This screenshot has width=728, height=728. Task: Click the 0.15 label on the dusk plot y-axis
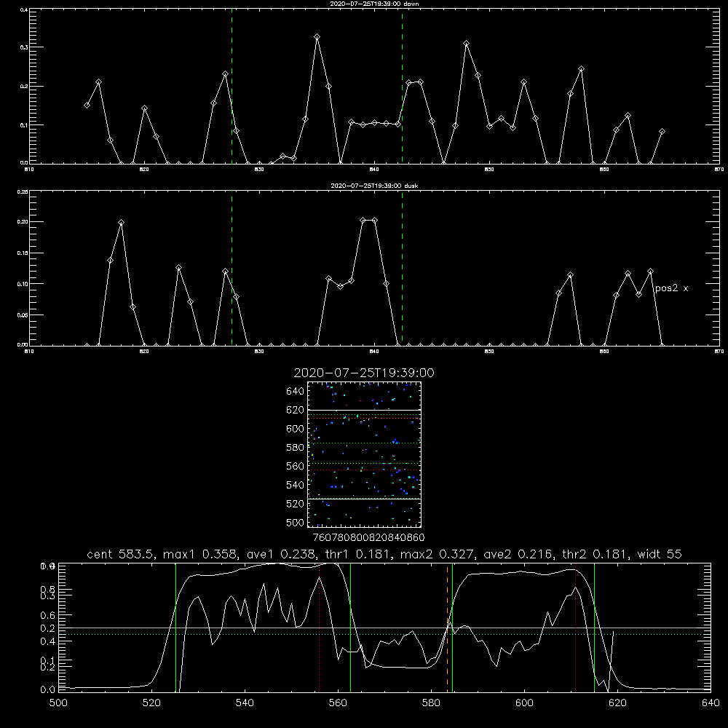pyautogui.click(x=23, y=253)
